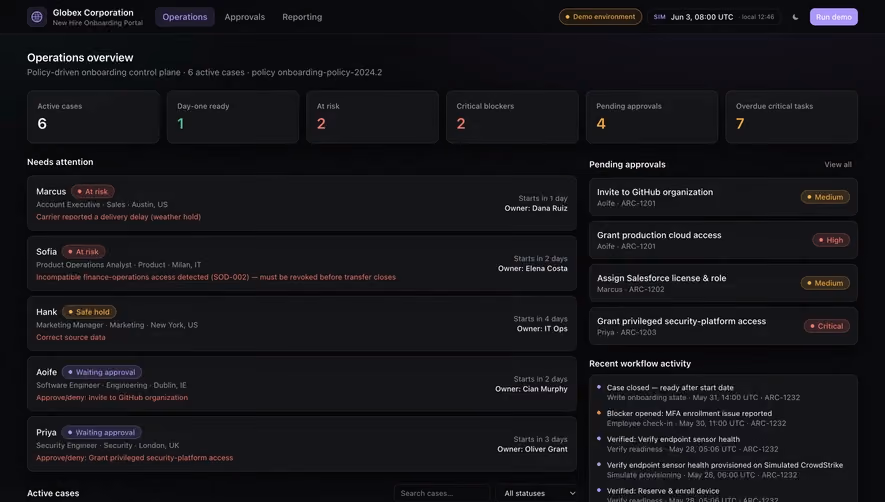Screen dimensions: 885x502
Task: Switch to the Approvals tab
Action: 244,17
